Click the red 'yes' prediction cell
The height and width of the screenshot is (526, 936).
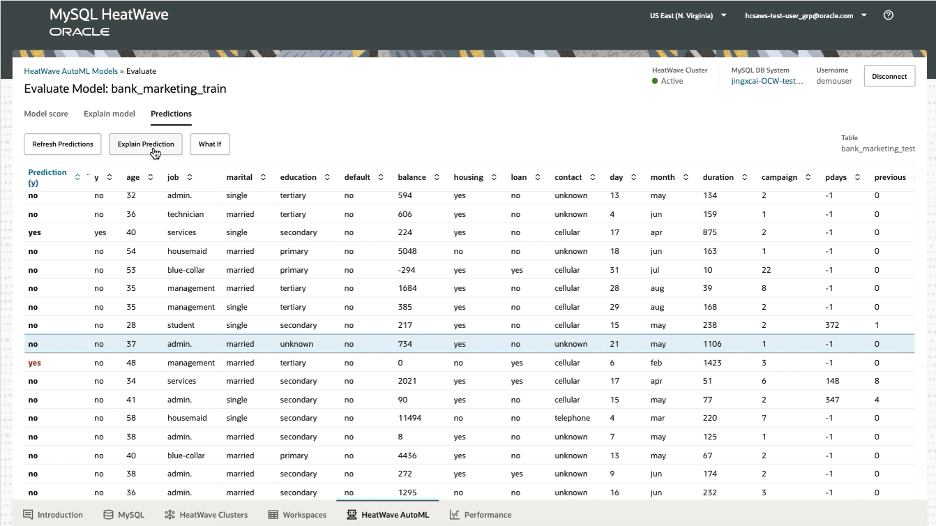[x=35, y=362]
